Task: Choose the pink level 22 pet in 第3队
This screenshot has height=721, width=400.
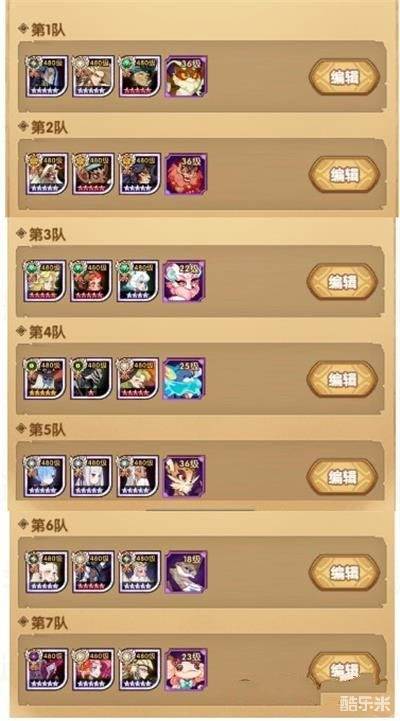Action: (184, 281)
